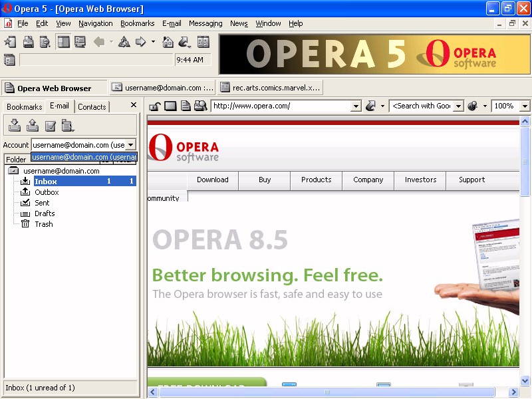This screenshot has height=399, width=532.
Task: Click the Download link on Opera page
Action: pyautogui.click(x=213, y=180)
